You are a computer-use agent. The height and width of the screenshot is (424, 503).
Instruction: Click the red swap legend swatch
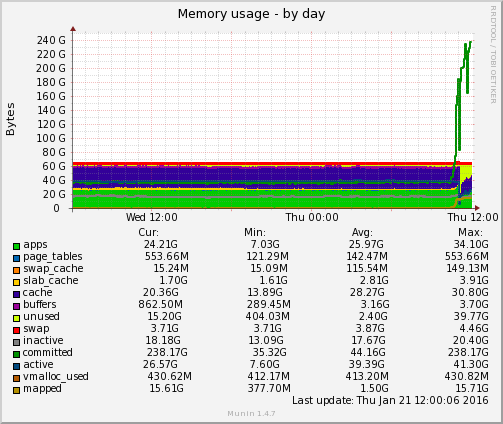[16, 330]
